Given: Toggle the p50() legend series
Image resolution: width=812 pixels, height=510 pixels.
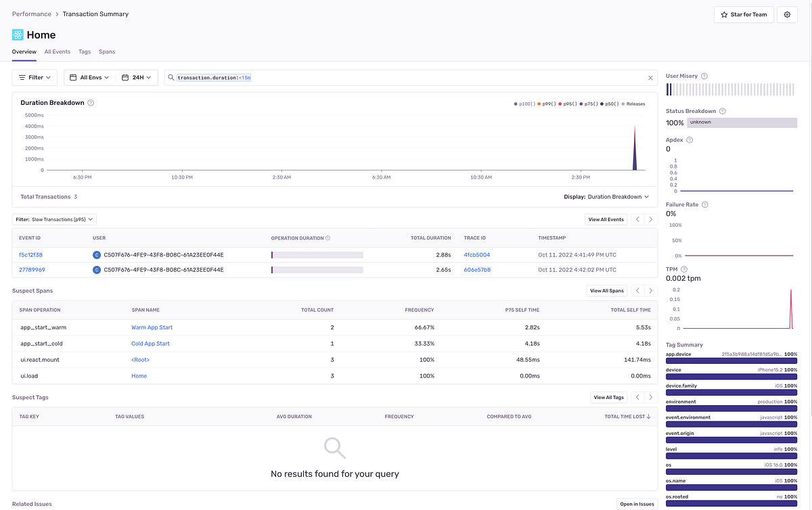Looking at the screenshot, I should point(610,104).
